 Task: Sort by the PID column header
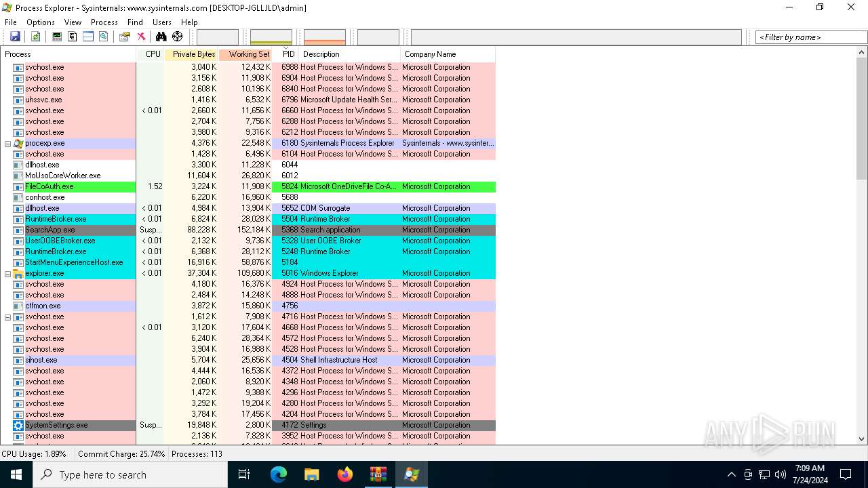(286, 54)
